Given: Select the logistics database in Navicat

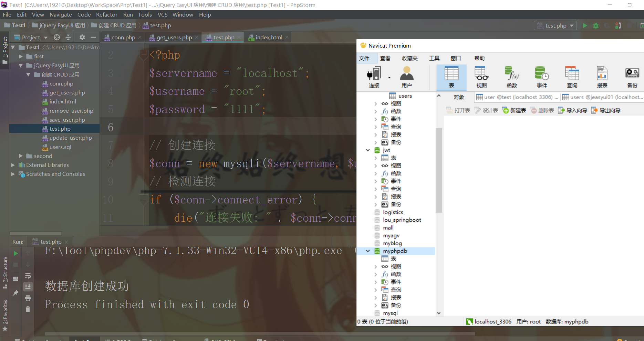Looking at the screenshot, I should pyautogui.click(x=393, y=212).
